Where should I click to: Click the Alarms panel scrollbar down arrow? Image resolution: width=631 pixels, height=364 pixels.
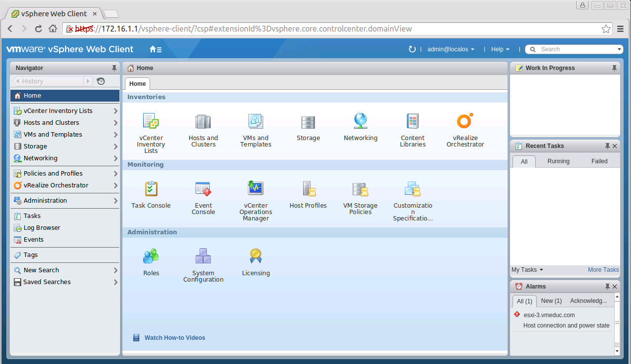tap(617, 351)
